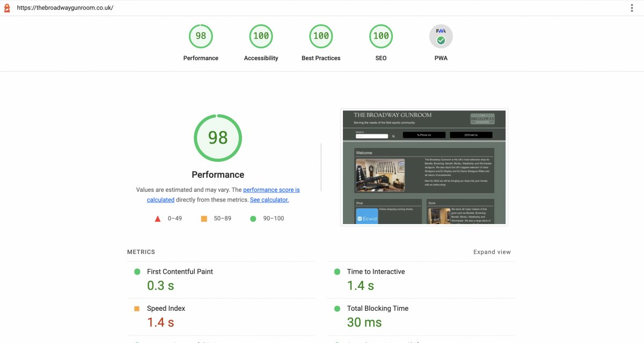The image size is (644, 343).
Task: Open 'performance score is calculated' link
Action: pyautogui.click(x=271, y=190)
